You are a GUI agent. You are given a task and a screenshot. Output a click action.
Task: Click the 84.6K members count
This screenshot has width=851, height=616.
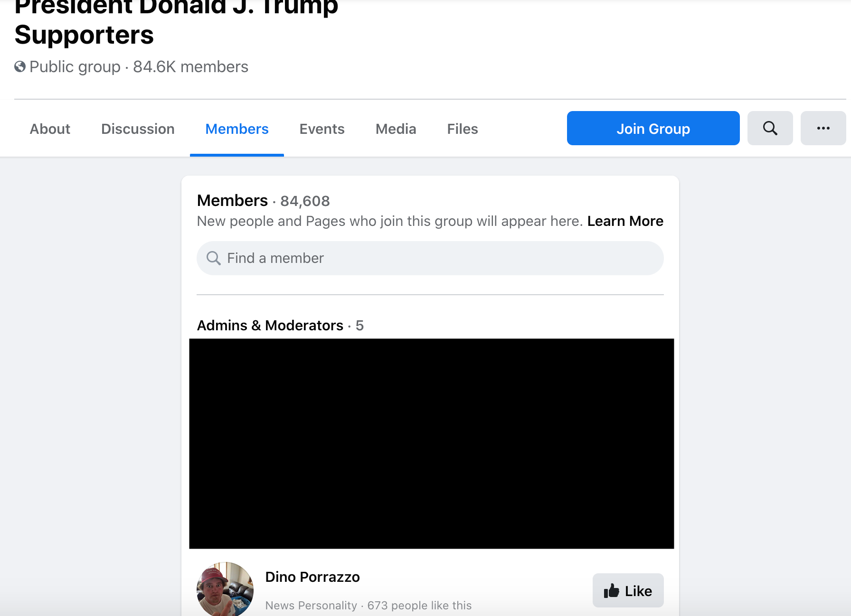(x=190, y=66)
